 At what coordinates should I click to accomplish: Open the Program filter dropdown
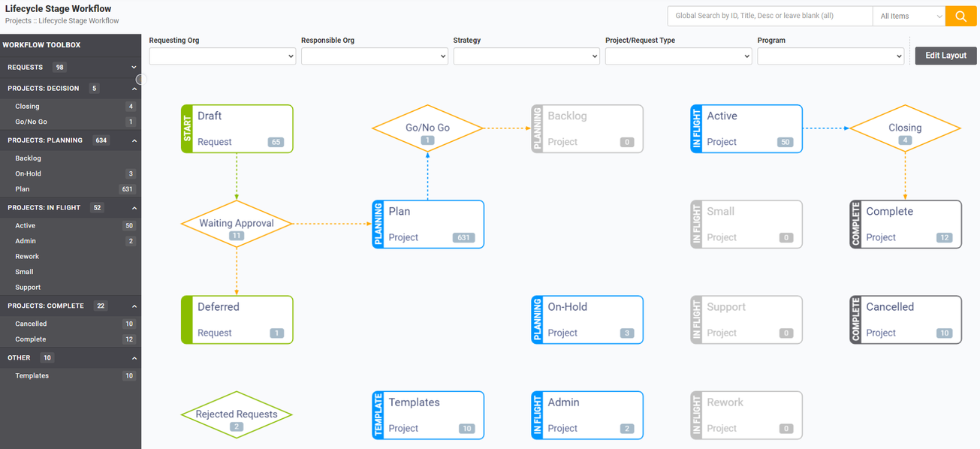830,56
